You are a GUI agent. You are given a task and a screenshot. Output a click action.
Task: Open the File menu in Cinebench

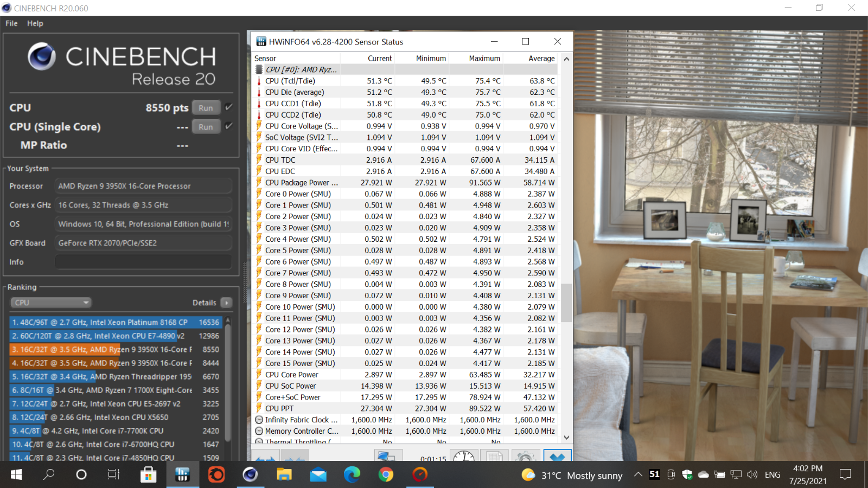click(11, 23)
